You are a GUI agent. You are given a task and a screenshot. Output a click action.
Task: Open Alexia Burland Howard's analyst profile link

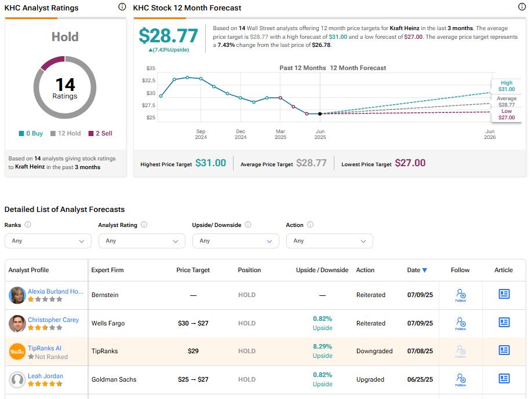[56, 291]
